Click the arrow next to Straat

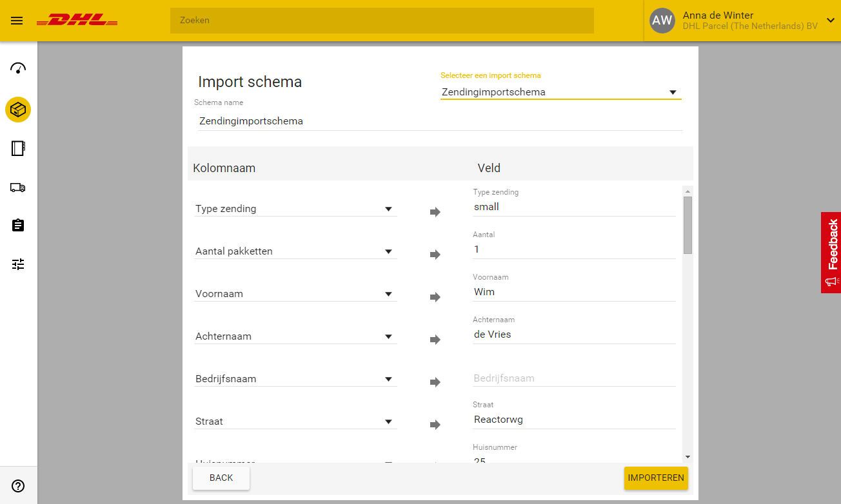pyautogui.click(x=435, y=425)
